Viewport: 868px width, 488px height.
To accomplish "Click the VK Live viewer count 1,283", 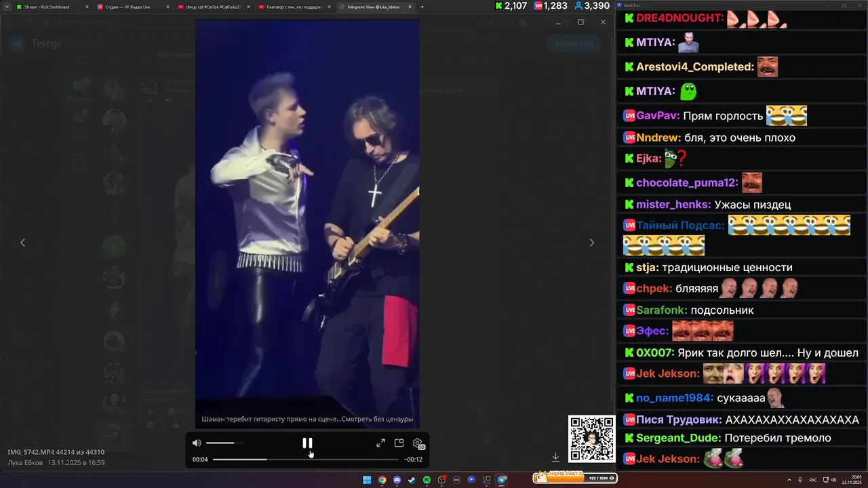I will click(551, 6).
